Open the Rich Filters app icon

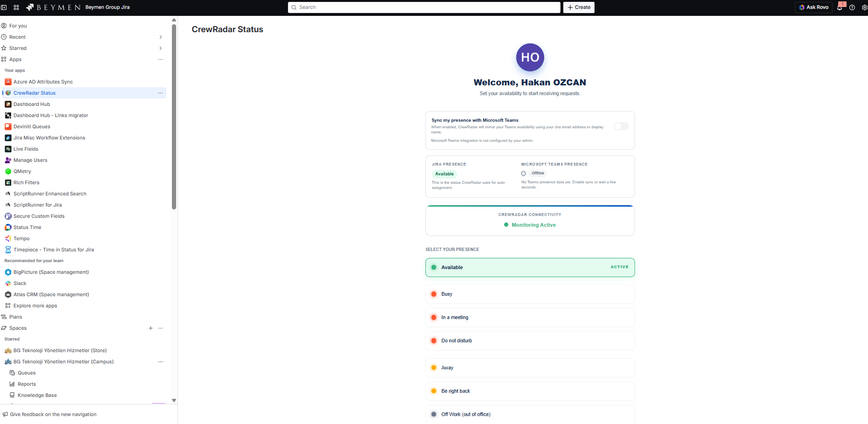click(8, 182)
